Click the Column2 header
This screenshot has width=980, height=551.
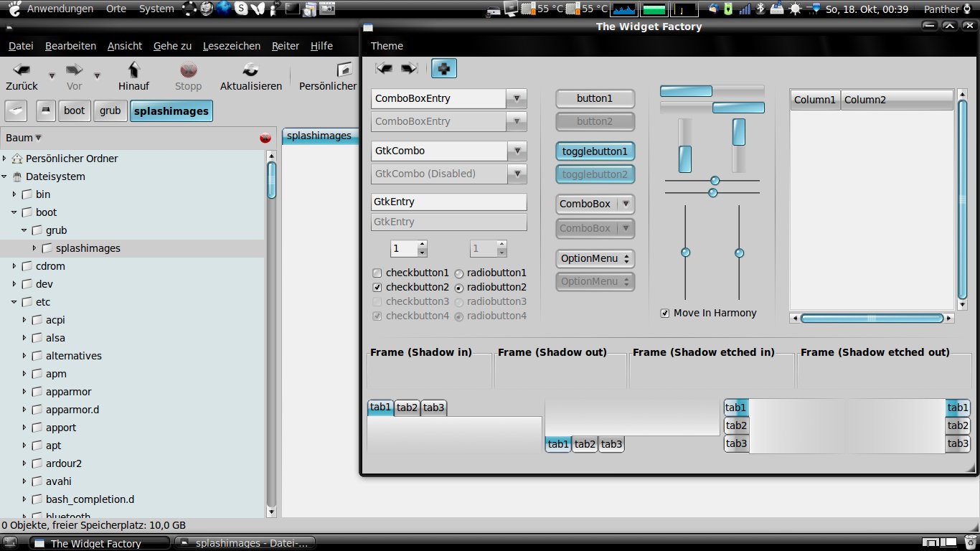click(x=897, y=100)
